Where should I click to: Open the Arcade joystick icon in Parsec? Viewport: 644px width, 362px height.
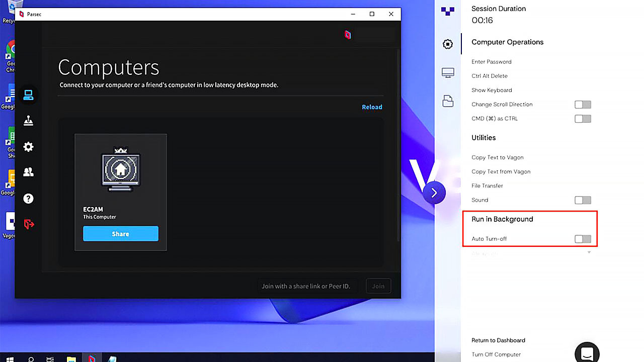pyautogui.click(x=29, y=121)
